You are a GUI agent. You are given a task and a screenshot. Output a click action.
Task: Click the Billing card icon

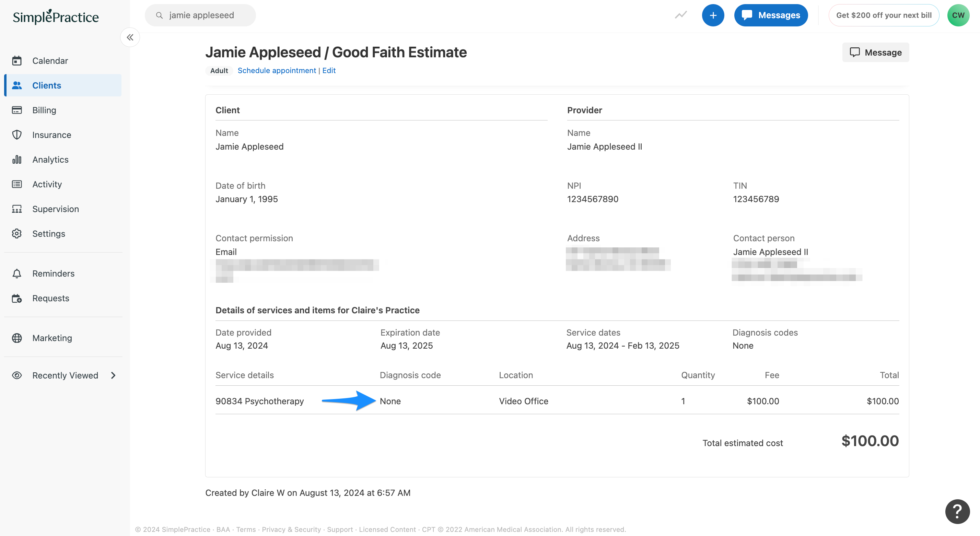coord(17,110)
